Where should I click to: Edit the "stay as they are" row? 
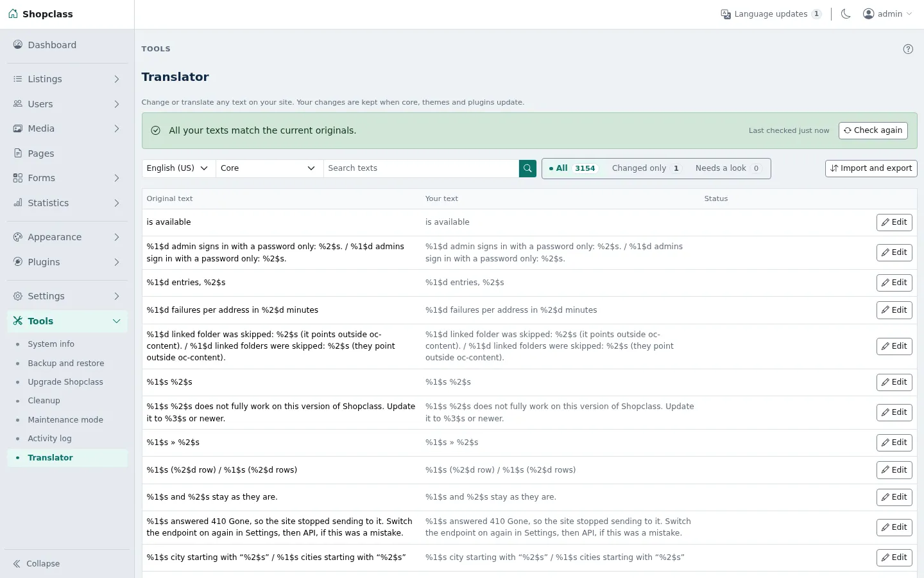894,497
